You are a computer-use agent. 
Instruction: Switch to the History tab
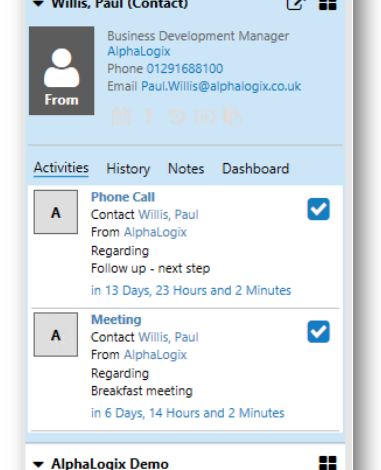pyautogui.click(x=128, y=169)
